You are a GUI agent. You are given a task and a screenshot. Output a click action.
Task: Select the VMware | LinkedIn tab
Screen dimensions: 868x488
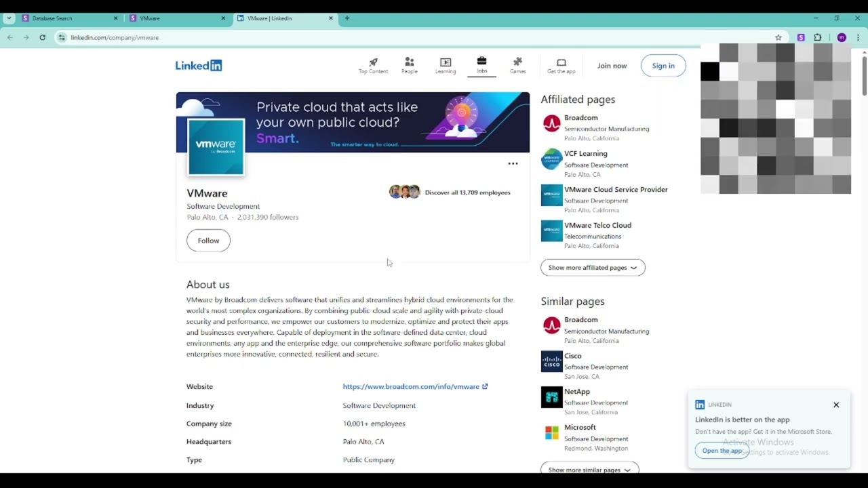(x=285, y=18)
